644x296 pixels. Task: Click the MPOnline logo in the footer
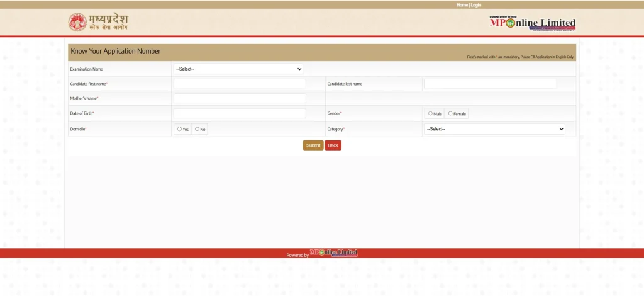pos(333,253)
